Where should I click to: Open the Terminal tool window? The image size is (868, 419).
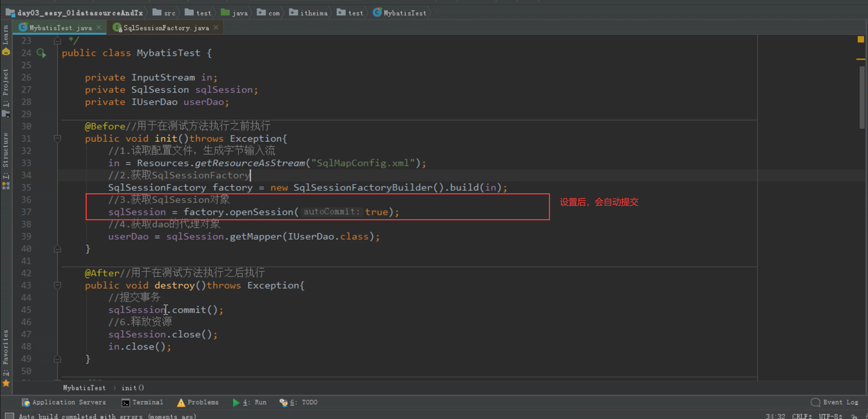coord(142,402)
